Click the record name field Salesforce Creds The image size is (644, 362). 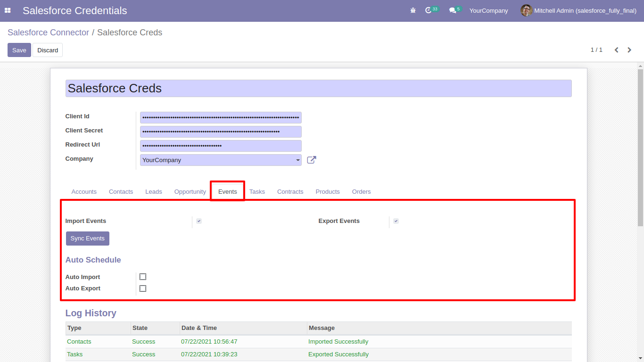pyautogui.click(x=318, y=89)
